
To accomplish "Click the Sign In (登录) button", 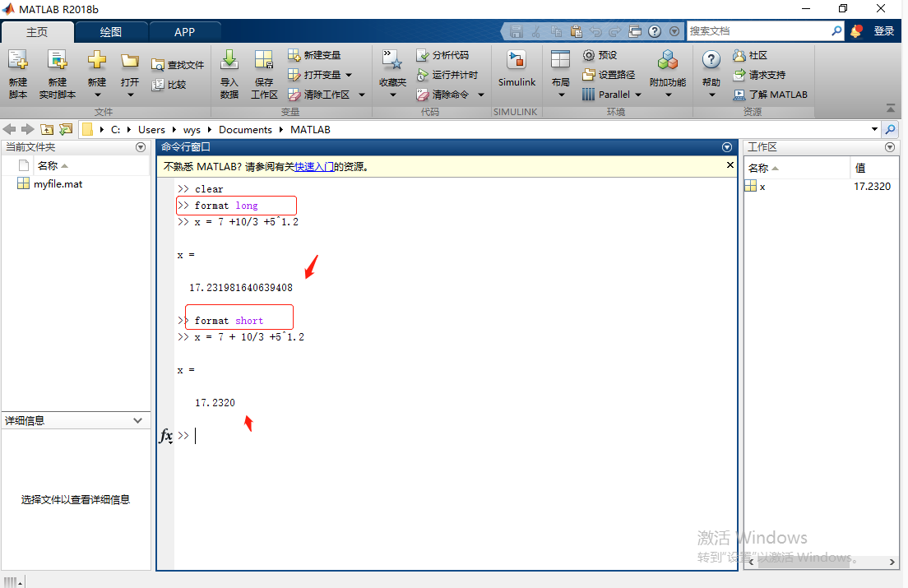I will click(x=883, y=31).
